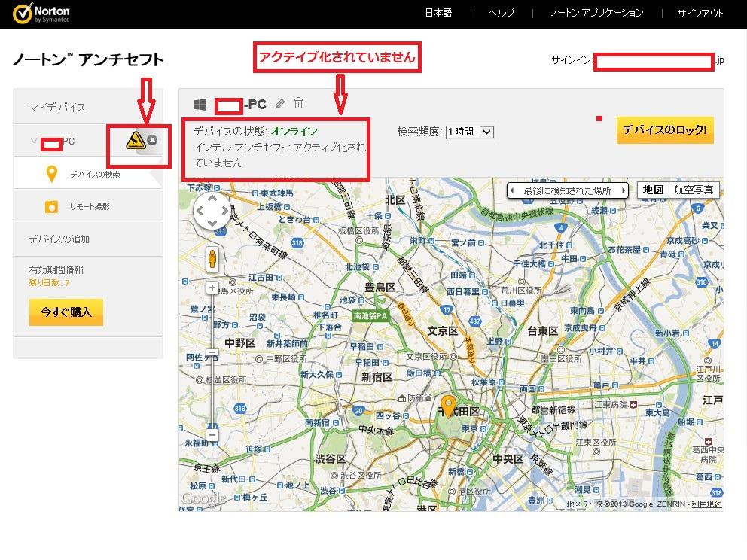
Task: Click the orange device marker on the map
Action: [448, 406]
